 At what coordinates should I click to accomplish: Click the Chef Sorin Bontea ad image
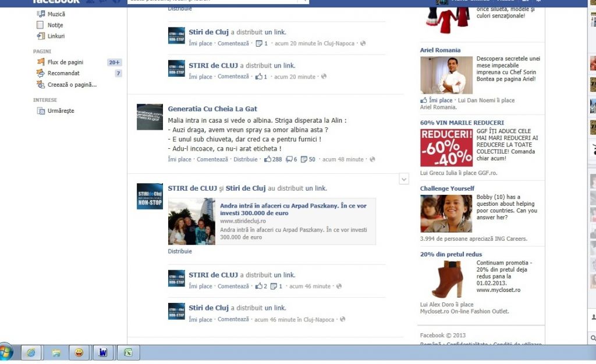pyautogui.click(x=446, y=75)
